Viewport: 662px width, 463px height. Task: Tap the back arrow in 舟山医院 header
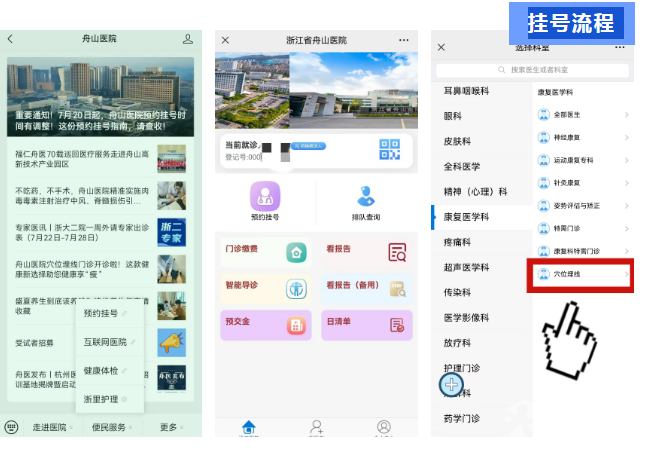point(11,39)
